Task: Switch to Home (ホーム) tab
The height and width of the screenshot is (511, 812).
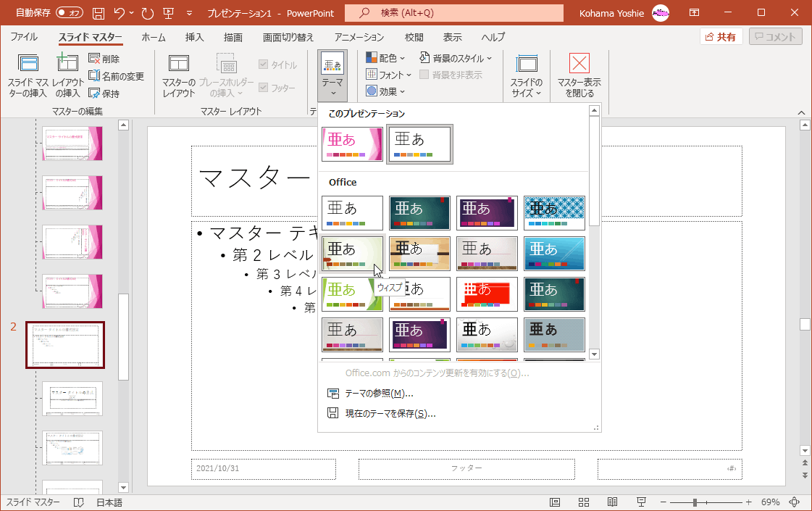Action: 154,37
